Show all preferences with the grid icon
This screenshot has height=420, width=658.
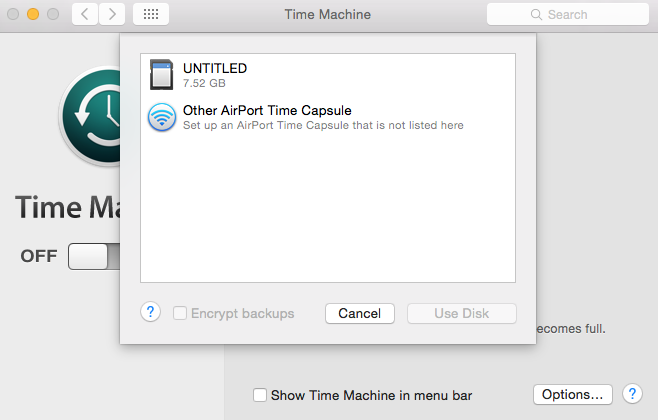pos(151,14)
